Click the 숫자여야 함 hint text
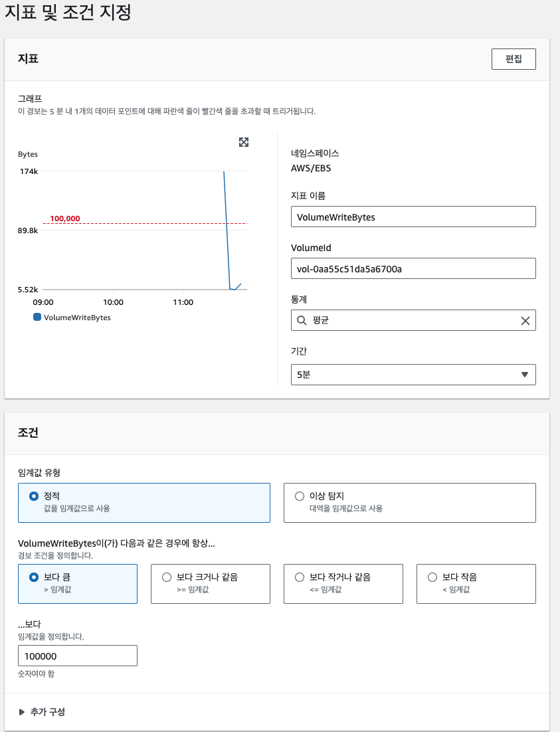Screen dimensions: 560x732 (x=36, y=674)
